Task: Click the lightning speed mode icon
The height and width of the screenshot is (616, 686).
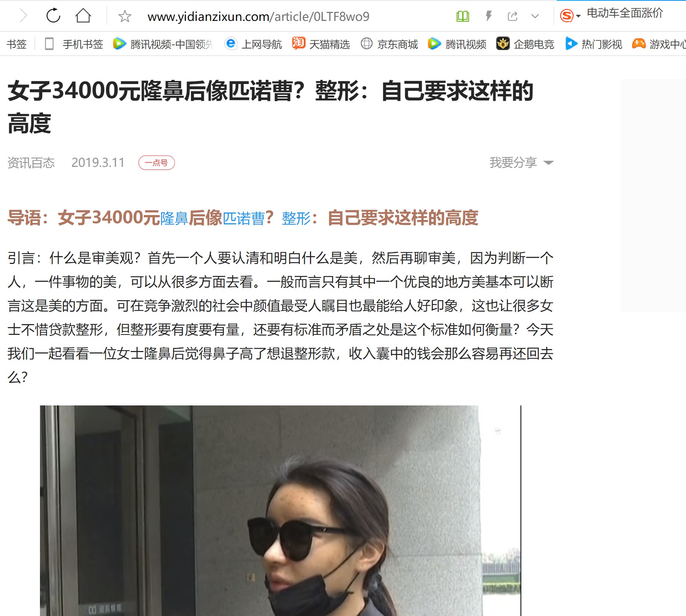Action: pyautogui.click(x=488, y=16)
